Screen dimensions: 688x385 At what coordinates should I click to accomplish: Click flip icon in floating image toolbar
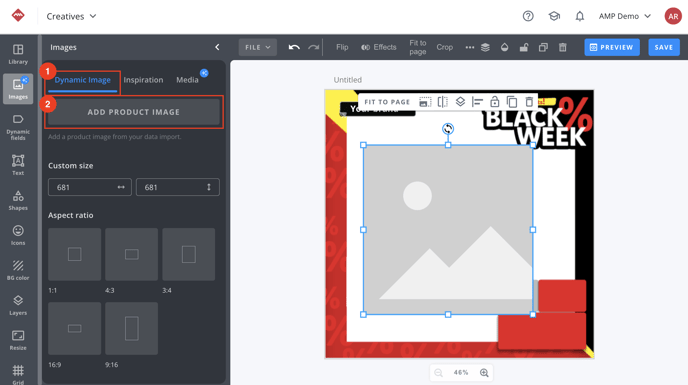point(443,102)
